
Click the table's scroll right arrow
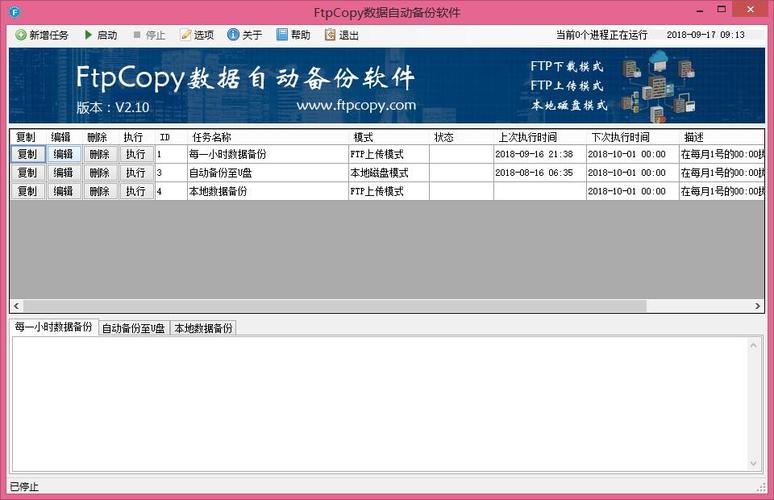pyautogui.click(x=757, y=306)
